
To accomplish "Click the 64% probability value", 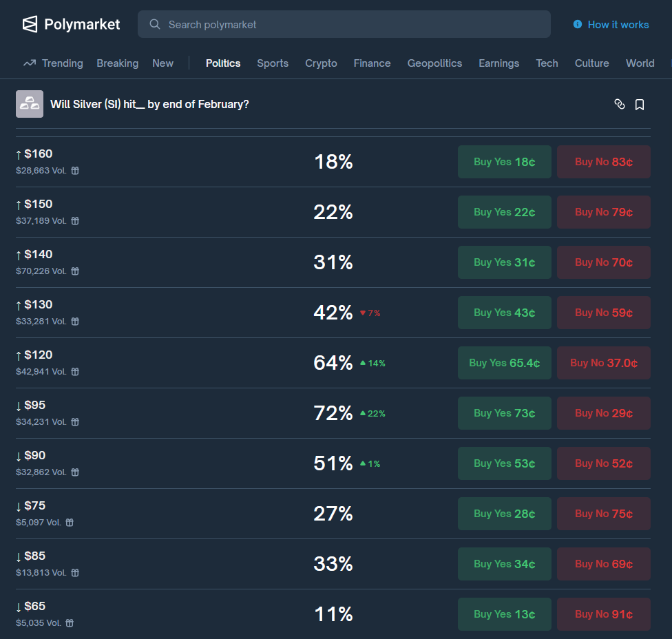I will 333,363.
